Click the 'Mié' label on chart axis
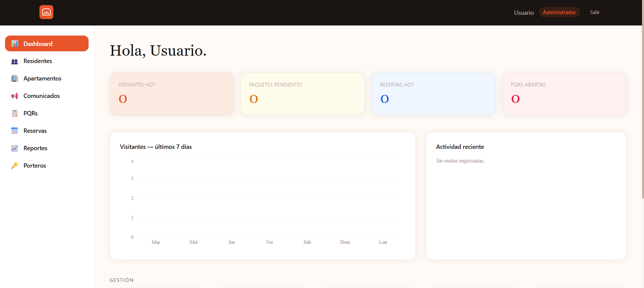 [x=194, y=242]
